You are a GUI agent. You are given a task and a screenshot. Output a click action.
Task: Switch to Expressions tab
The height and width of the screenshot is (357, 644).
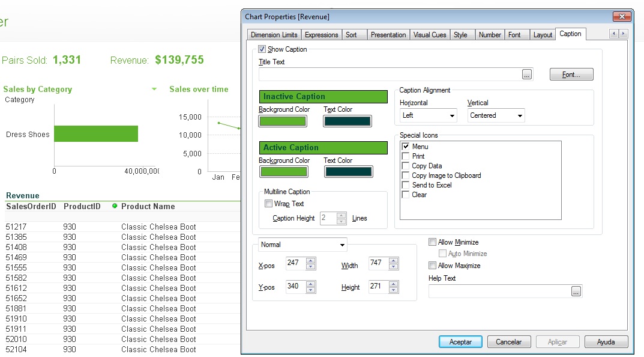pyautogui.click(x=321, y=35)
